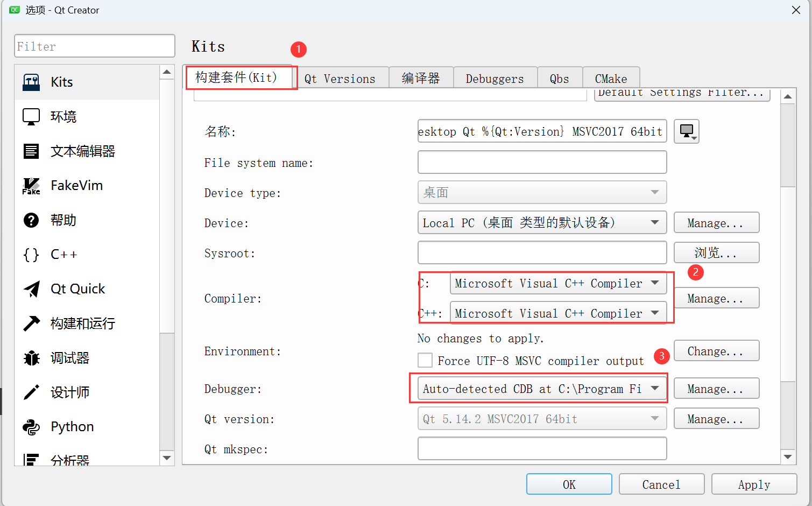Image resolution: width=812 pixels, height=506 pixels.
Task: Select the Kits icon in the sidebar
Action: click(x=31, y=82)
